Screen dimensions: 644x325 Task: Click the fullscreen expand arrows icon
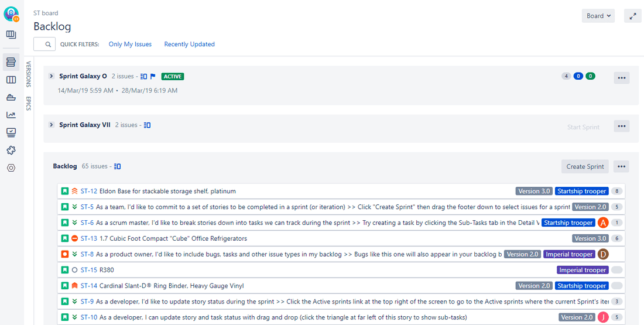(x=632, y=16)
